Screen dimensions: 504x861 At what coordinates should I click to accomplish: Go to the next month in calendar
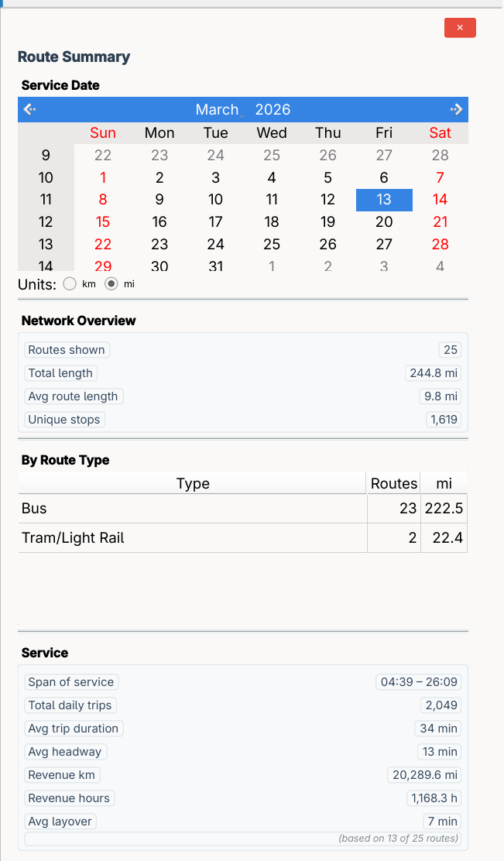tap(457, 109)
